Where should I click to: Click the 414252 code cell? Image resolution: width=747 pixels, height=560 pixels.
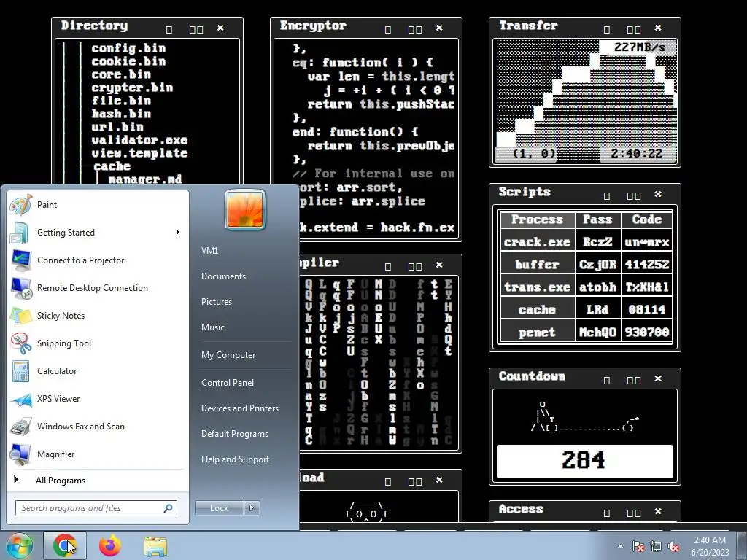647,264
